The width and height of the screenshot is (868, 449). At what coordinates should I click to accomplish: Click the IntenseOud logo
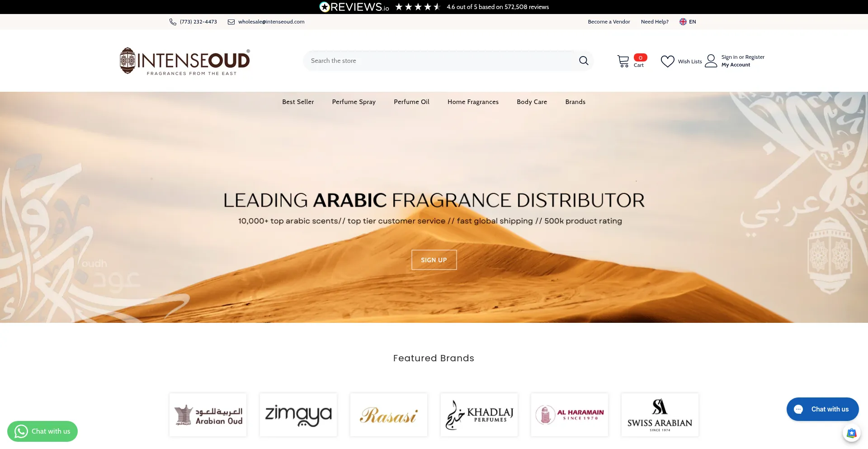coord(185,61)
